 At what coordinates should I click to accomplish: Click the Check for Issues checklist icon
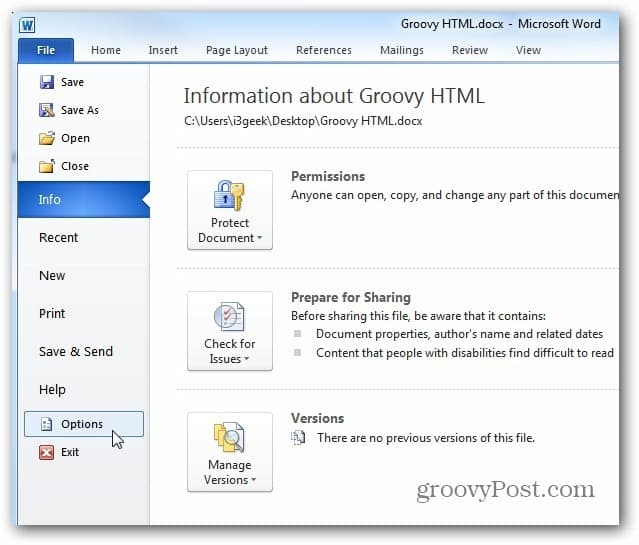[229, 316]
